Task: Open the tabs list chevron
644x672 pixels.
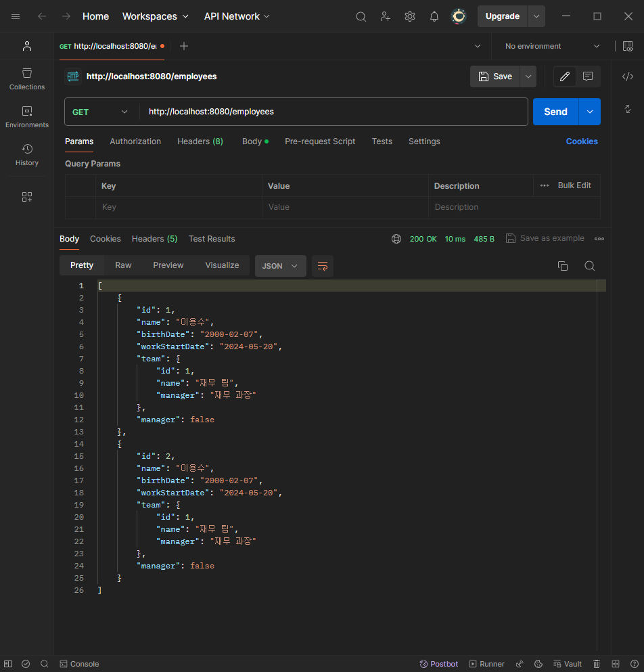Action: coord(478,46)
